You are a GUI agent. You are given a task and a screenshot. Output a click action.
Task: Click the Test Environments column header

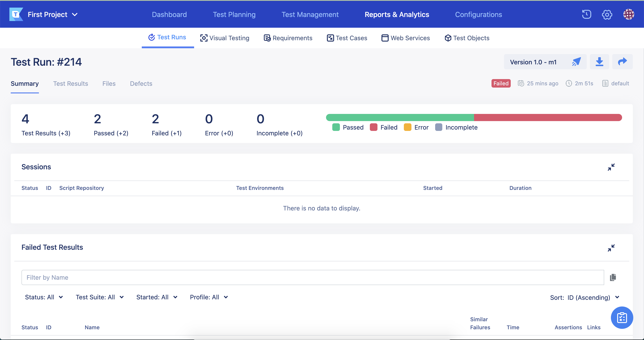point(260,188)
